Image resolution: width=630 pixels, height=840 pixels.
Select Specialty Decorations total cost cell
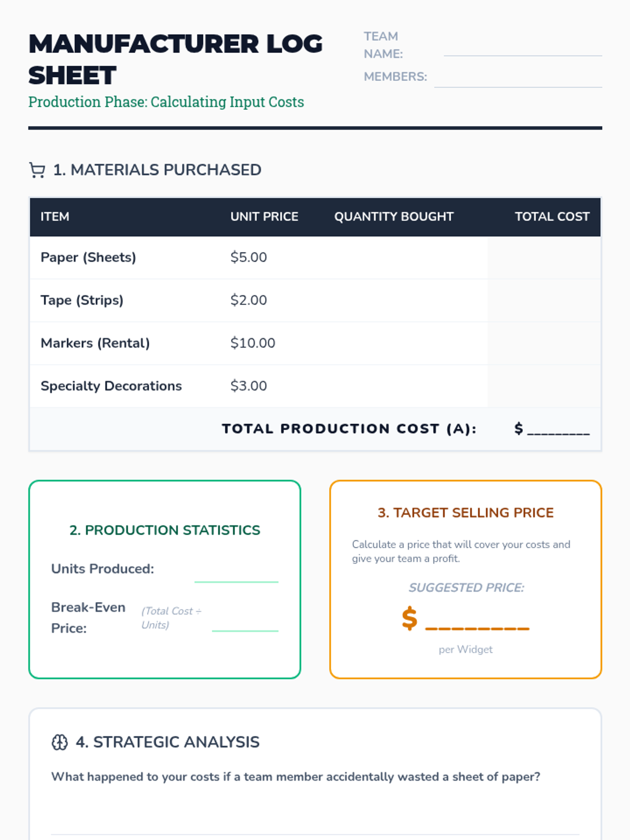(x=544, y=386)
